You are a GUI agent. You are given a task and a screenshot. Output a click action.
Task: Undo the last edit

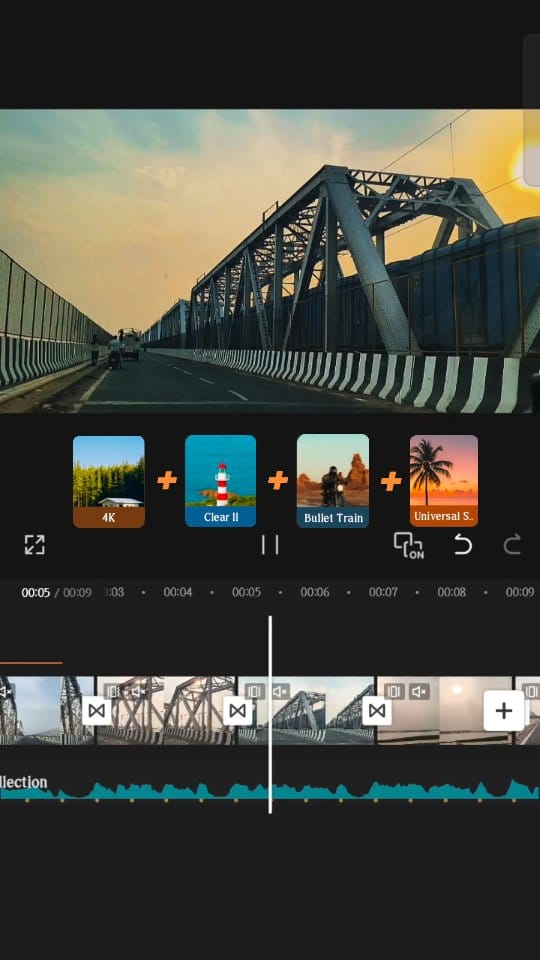coord(463,544)
